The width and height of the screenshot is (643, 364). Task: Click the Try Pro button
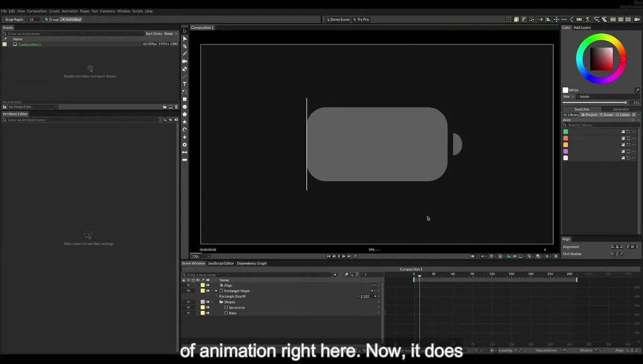click(x=361, y=19)
